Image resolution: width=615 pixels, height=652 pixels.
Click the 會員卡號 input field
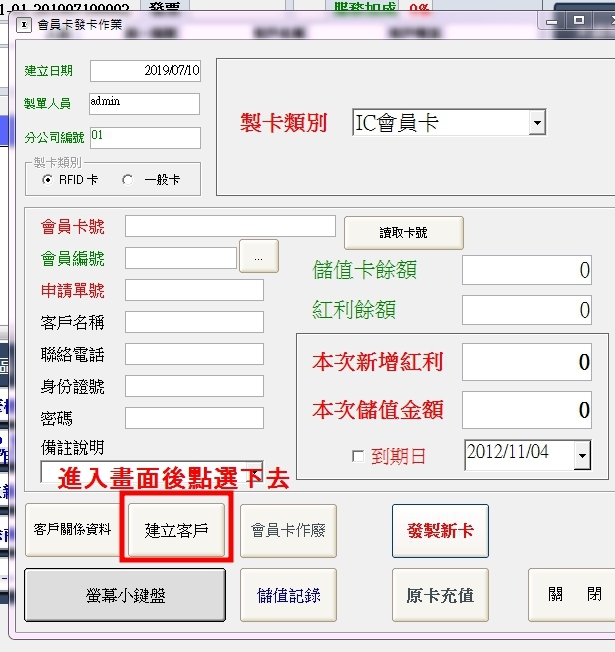pyautogui.click(x=230, y=226)
